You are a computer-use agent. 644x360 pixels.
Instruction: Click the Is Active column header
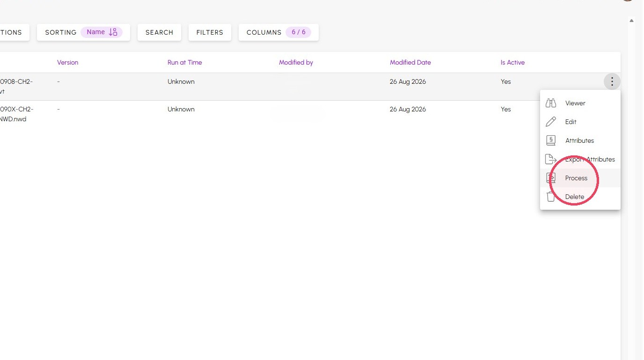[512, 62]
